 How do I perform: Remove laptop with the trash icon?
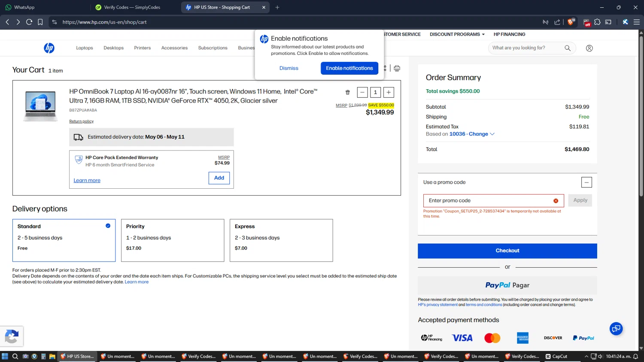pyautogui.click(x=348, y=92)
